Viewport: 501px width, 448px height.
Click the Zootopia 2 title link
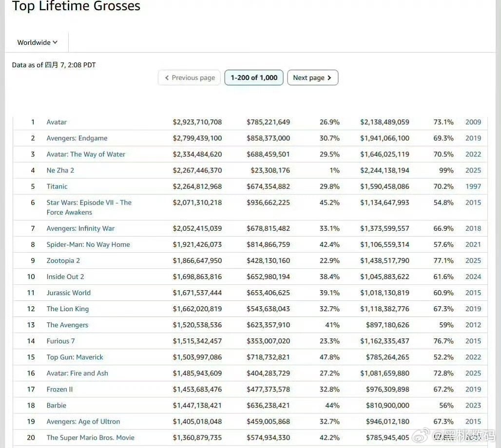[x=63, y=261]
